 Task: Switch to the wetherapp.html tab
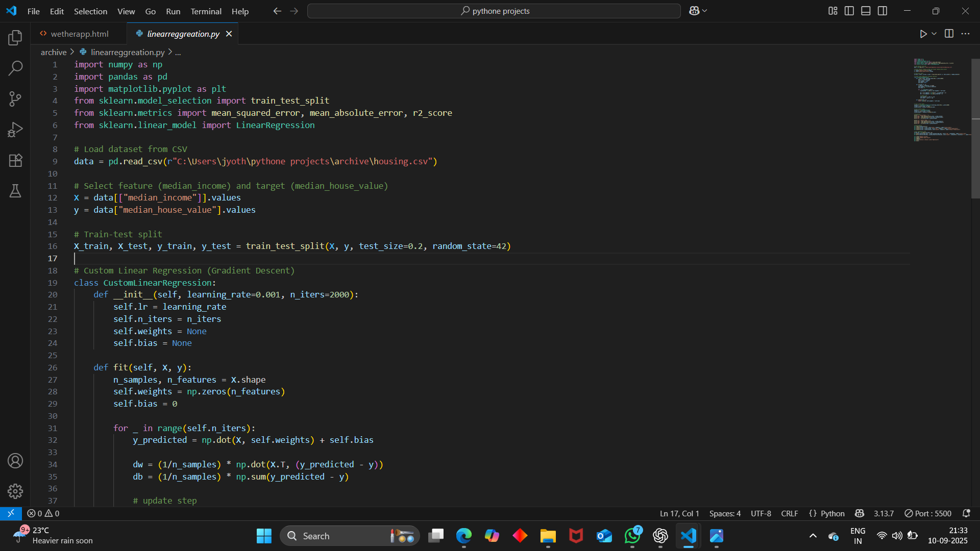point(79,34)
